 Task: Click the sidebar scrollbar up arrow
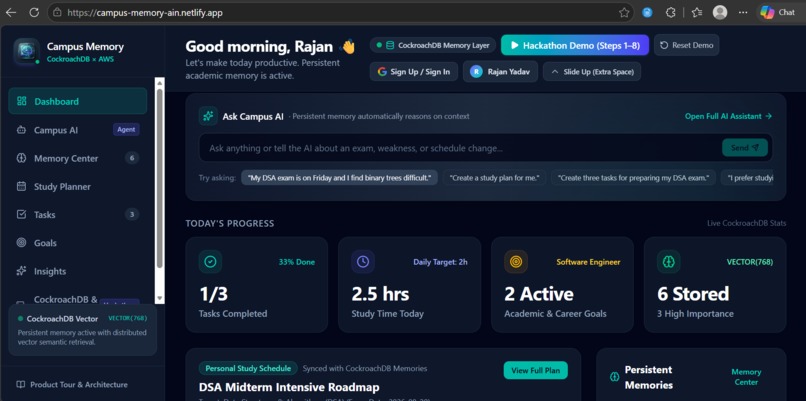(160, 82)
